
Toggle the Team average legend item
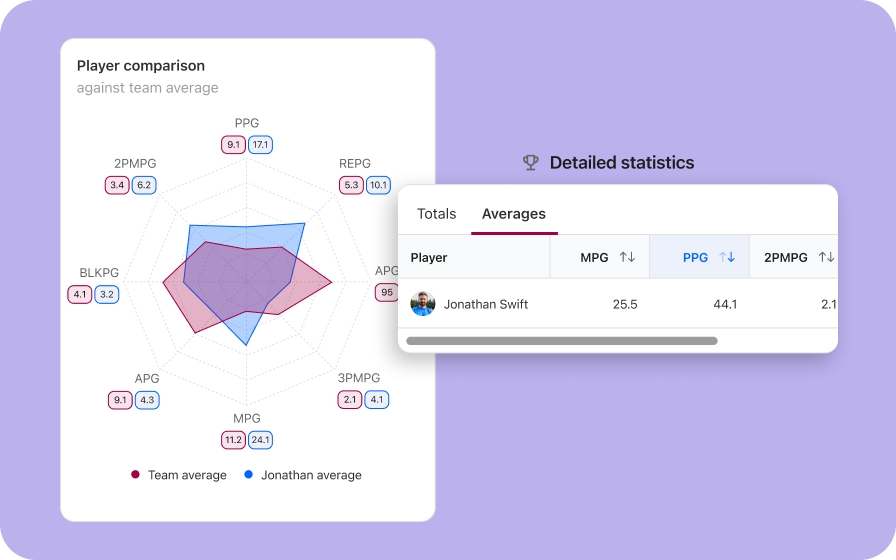pos(179,475)
